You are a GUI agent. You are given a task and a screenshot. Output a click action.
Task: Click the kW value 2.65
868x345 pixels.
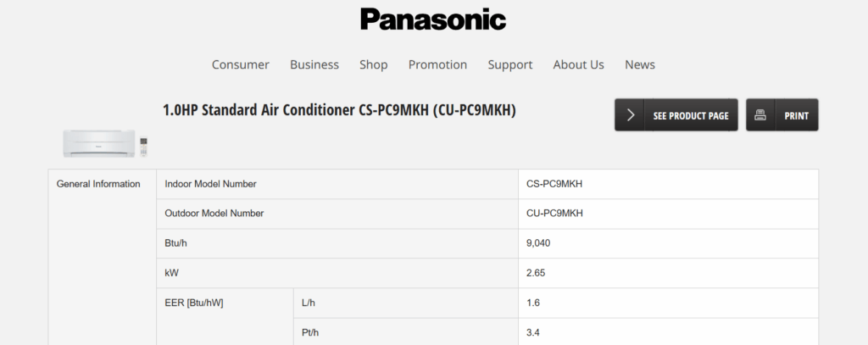pyautogui.click(x=535, y=273)
